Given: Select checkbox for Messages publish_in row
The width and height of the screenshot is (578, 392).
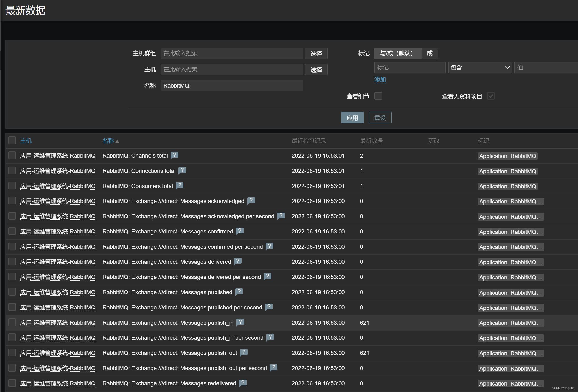Looking at the screenshot, I should [12, 323].
